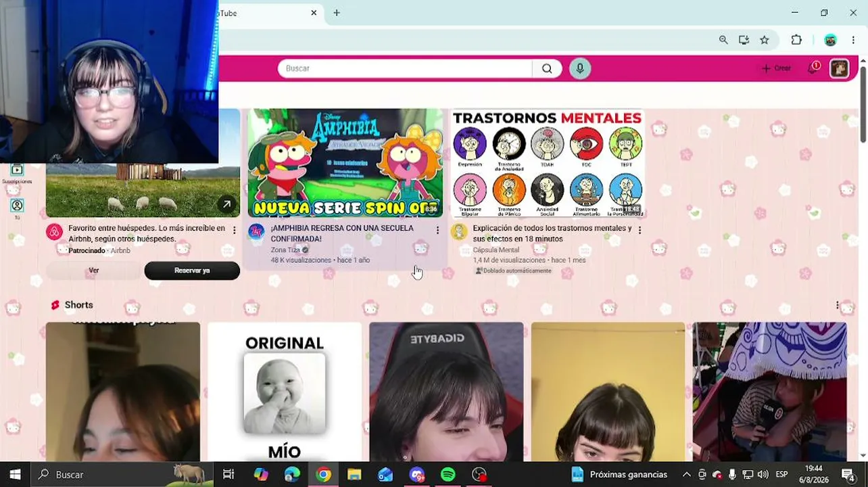Open the network icon in system tray
This screenshot has height=487, width=868.
point(748,474)
